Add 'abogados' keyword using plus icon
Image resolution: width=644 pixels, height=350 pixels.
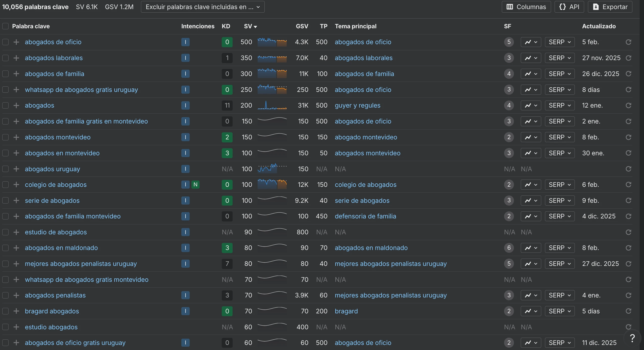[16, 105]
